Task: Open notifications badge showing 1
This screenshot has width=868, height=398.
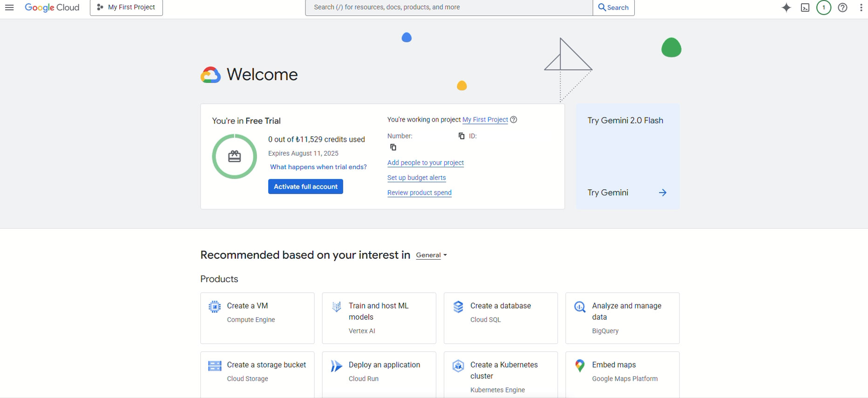Action: click(x=824, y=7)
